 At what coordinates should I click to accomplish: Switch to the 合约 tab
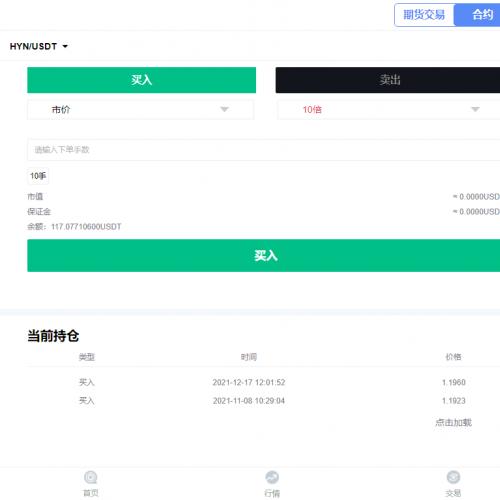(x=477, y=15)
